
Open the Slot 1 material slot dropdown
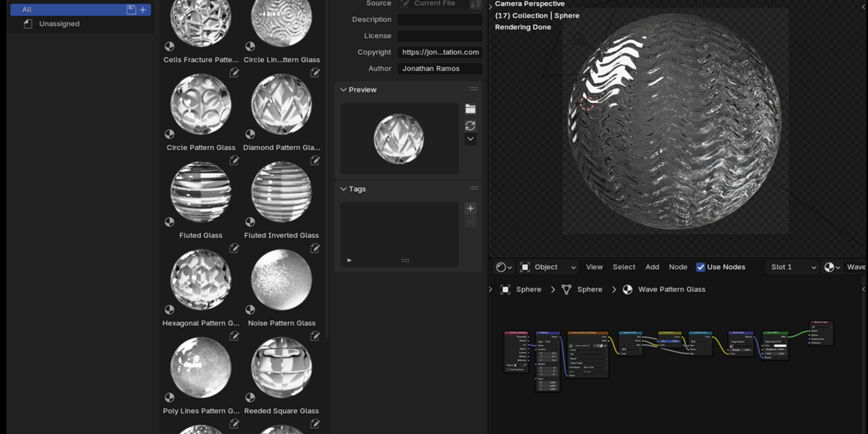click(792, 267)
